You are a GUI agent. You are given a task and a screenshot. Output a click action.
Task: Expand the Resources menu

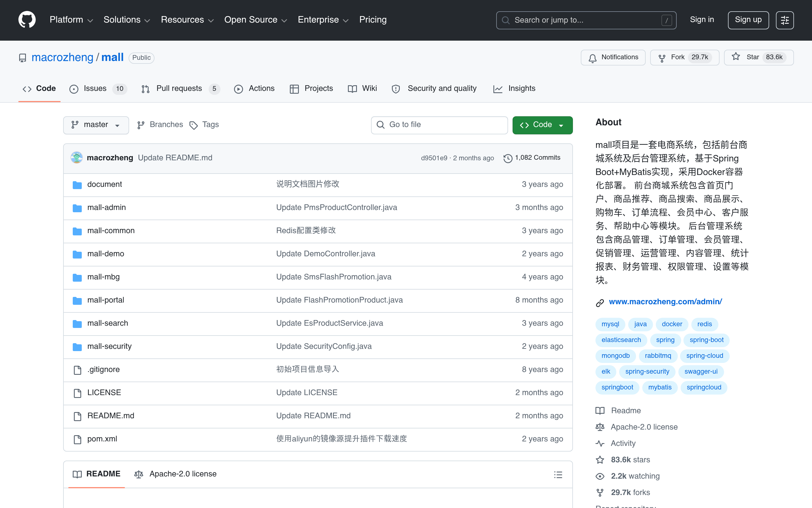pyautogui.click(x=187, y=20)
